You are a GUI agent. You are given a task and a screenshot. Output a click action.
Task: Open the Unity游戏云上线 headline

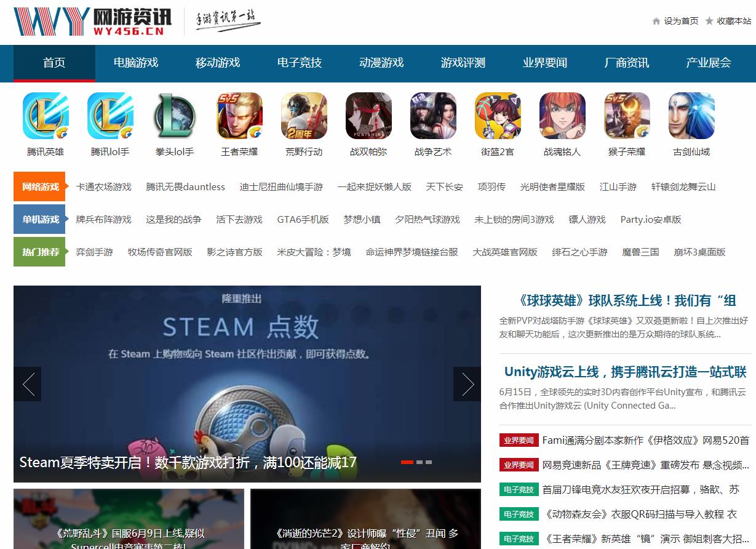626,372
